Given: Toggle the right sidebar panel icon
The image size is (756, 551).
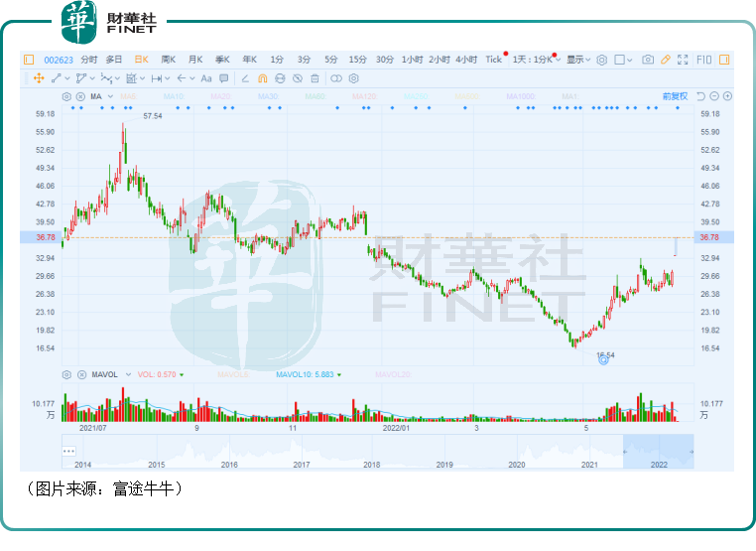Looking at the screenshot, I should 723,60.
